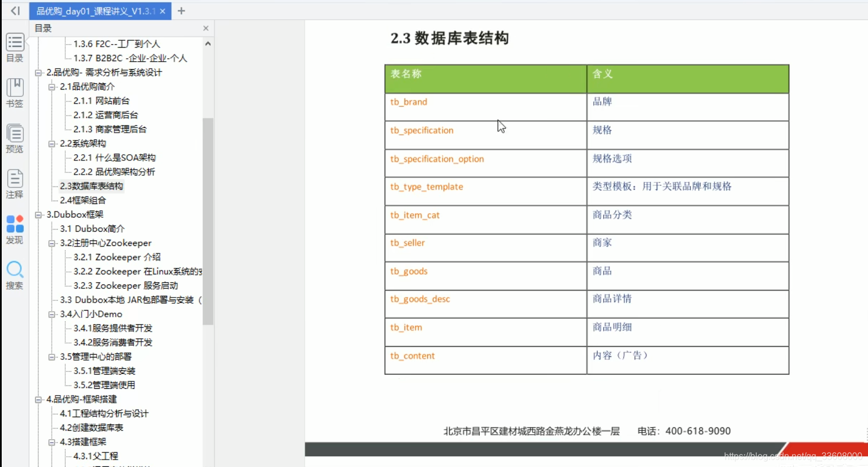Open the 搜索 search sidebar icon
The height and width of the screenshot is (467, 868).
point(15,275)
